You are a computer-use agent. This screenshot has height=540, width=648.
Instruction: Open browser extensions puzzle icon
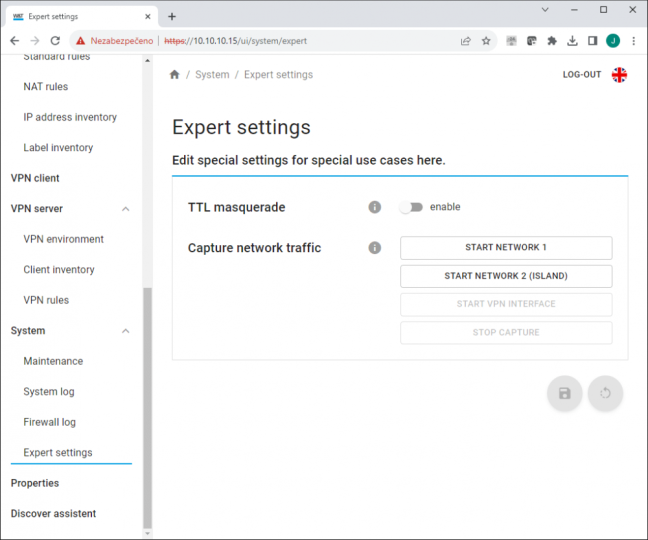(x=552, y=40)
